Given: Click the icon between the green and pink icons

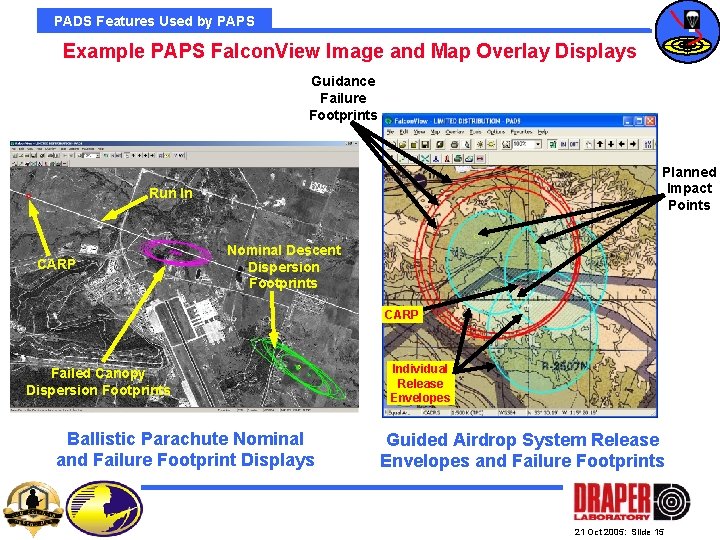Looking at the screenshot, I should coord(469,159).
